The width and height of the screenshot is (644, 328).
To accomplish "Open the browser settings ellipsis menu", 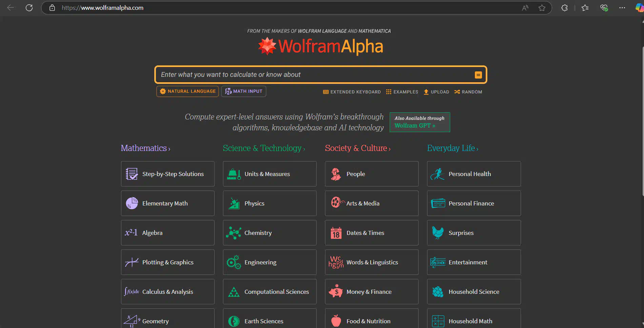I will click(x=622, y=8).
